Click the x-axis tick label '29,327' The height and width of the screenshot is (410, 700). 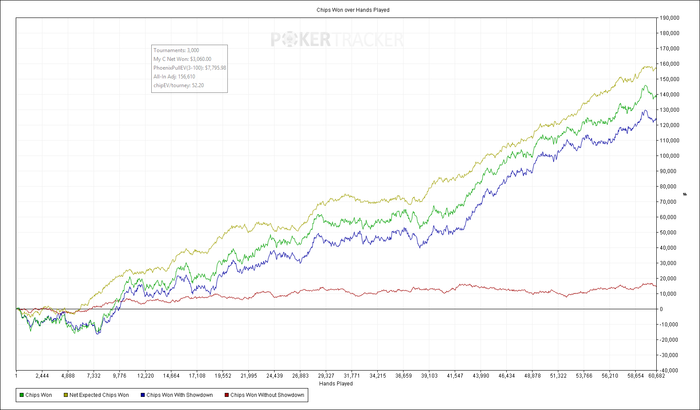[326, 376]
